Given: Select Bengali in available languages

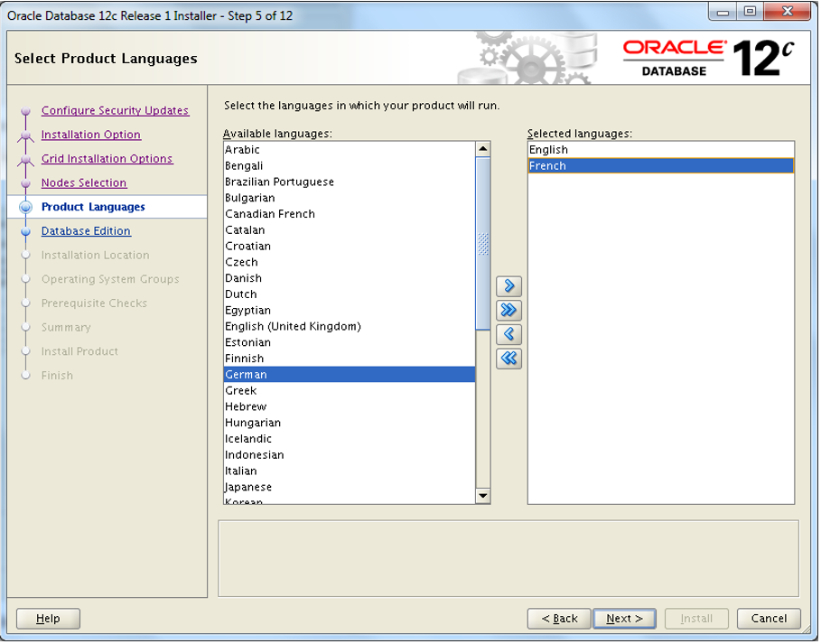Looking at the screenshot, I should pyautogui.click(x=350, y=166).
